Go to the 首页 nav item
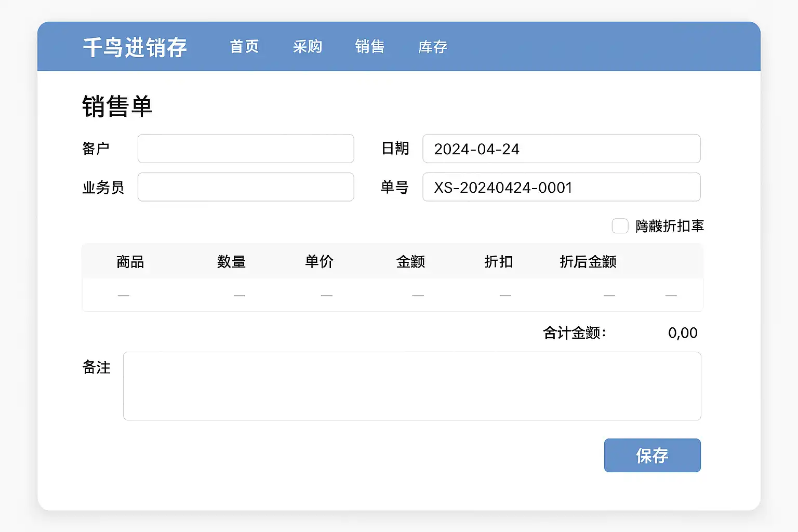The image size is (798, 532). (244, 47)
